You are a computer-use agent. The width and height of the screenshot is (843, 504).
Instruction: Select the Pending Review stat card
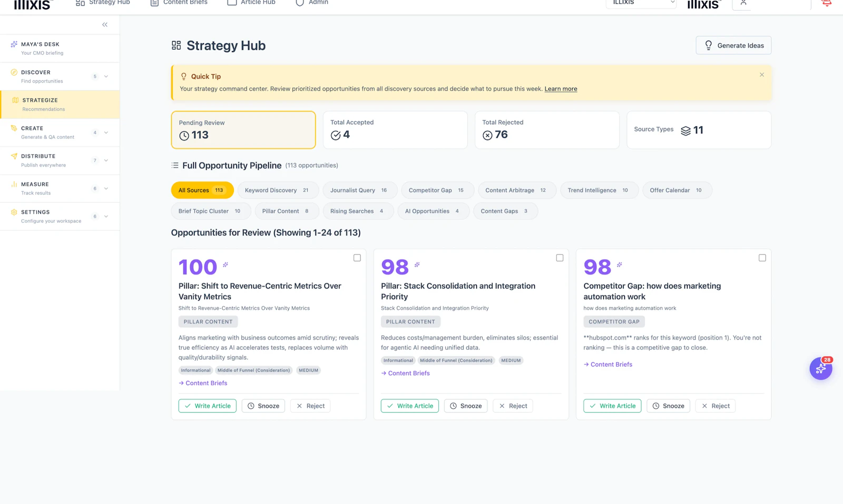[243, 130]
